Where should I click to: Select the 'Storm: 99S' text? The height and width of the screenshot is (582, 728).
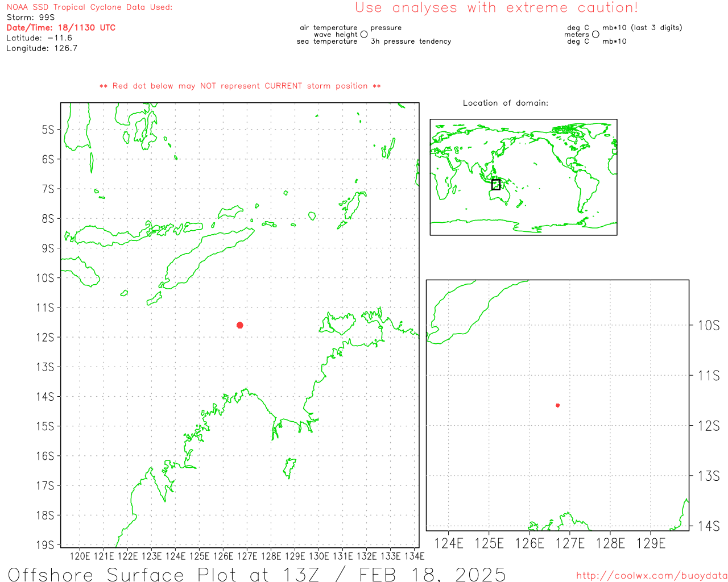point(31,18)
